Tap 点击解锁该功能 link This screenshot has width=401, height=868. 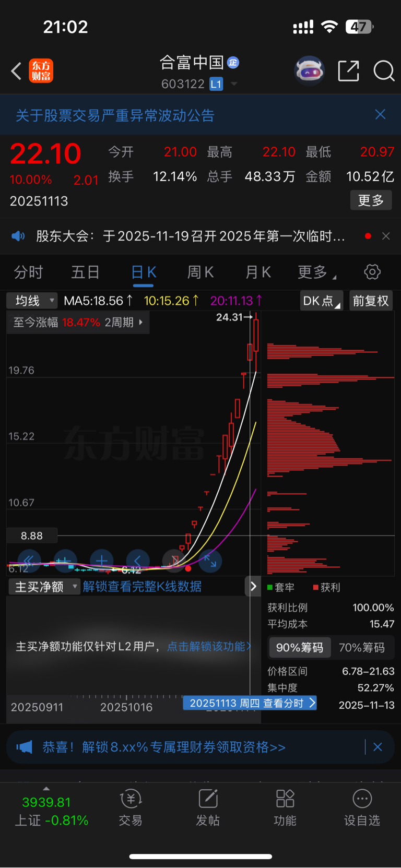click(208, 647)
